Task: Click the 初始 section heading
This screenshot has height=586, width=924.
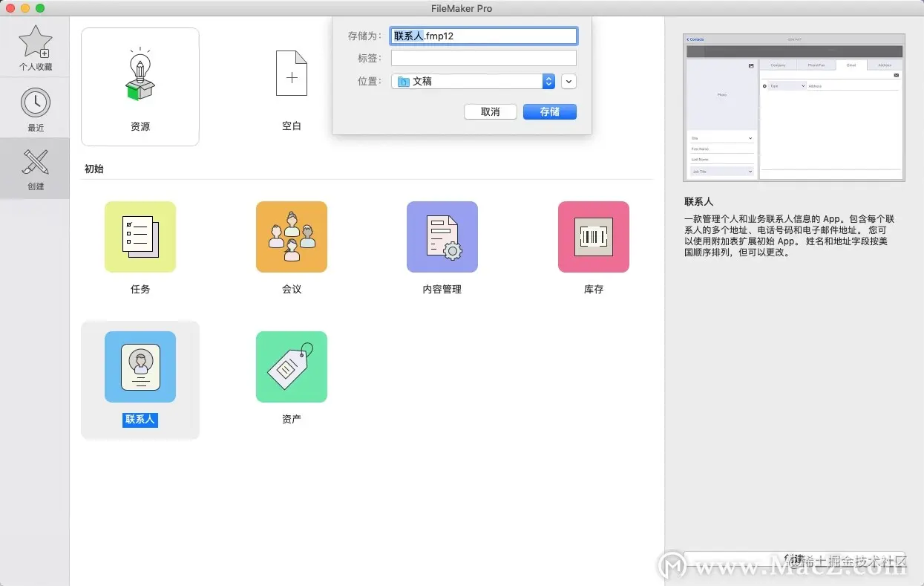Action: coord(94,169)
